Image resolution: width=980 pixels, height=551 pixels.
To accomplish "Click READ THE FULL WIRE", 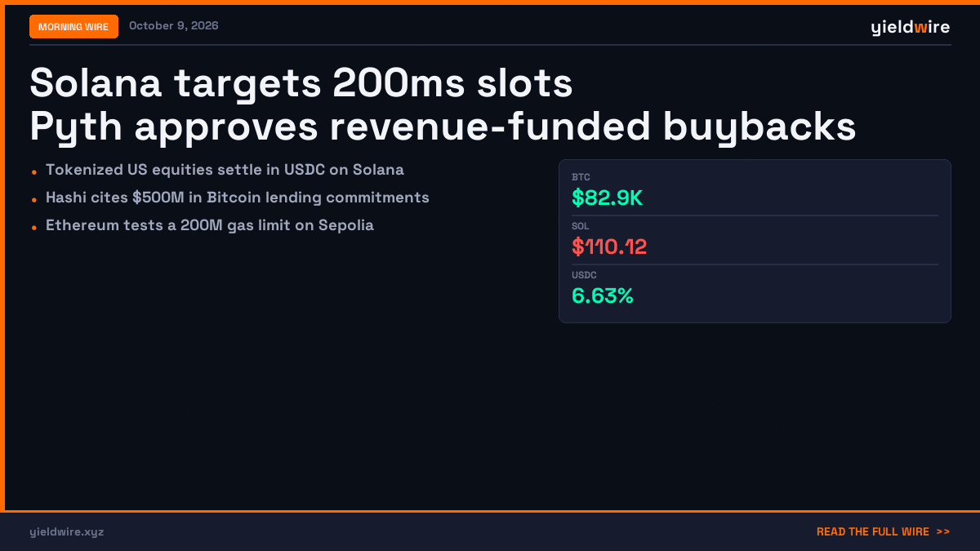I will click(873, 532).
